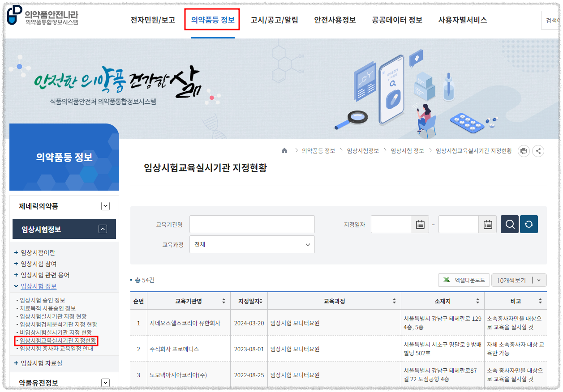Sort the table by 교육기관명 using its sort arrows

click(x=224, y=301)
